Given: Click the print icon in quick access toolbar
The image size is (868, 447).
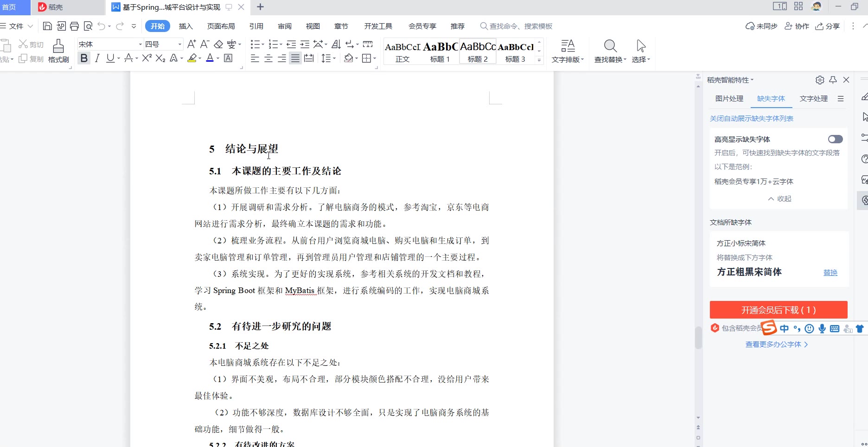Looking at the screenshot, I should click(74, 26).
